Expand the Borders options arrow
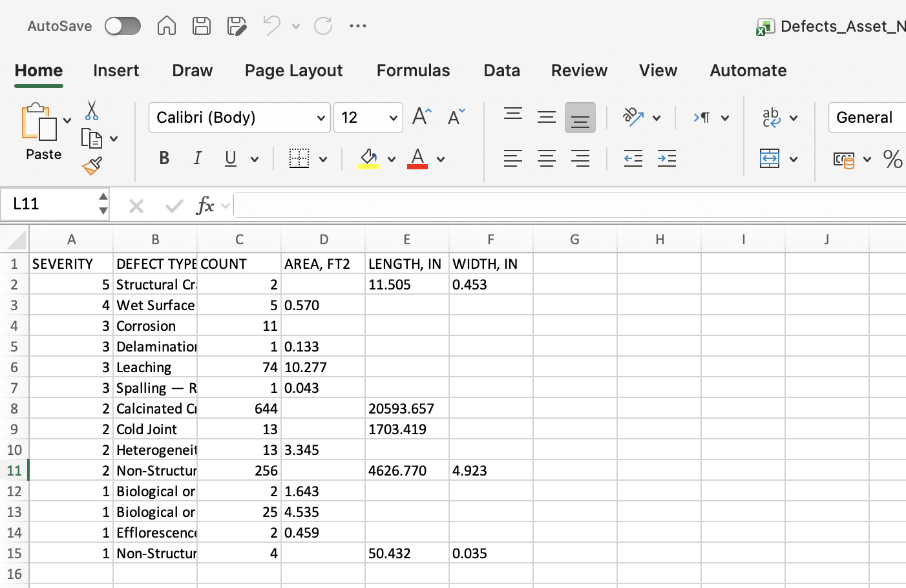Image resolution: width=906 pixels, height=588 pixels. 323,159
